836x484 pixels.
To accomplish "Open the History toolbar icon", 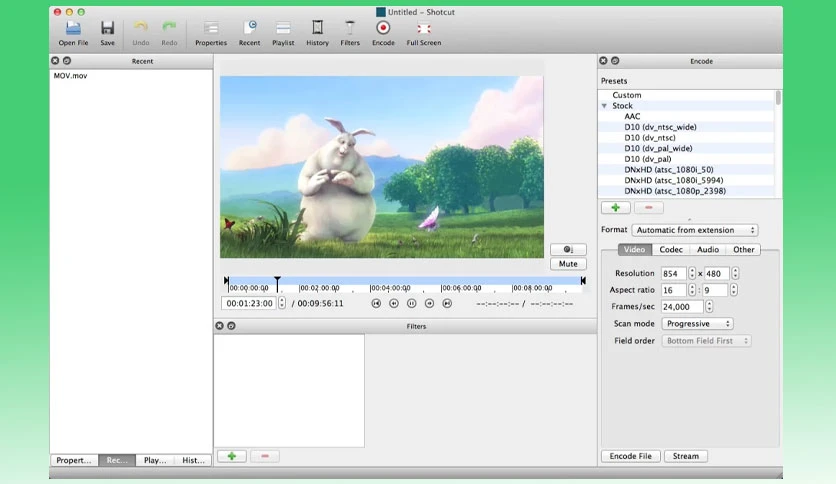I will 317,33.
